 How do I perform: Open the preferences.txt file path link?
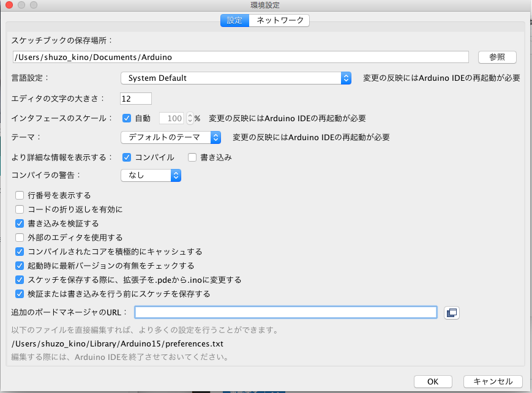pos(118,343)
